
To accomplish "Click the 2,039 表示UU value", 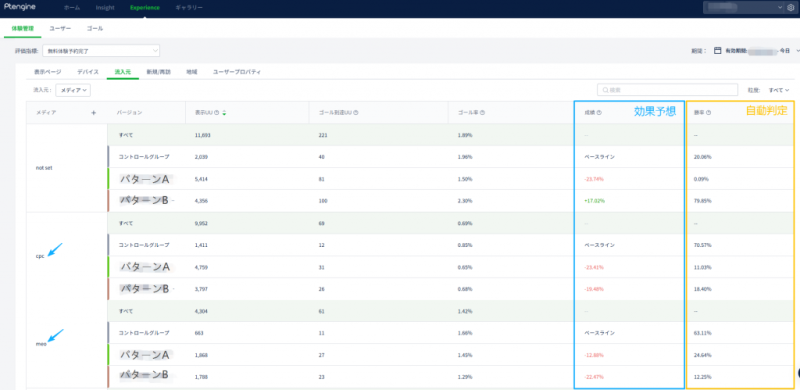I will coord(201,157).
